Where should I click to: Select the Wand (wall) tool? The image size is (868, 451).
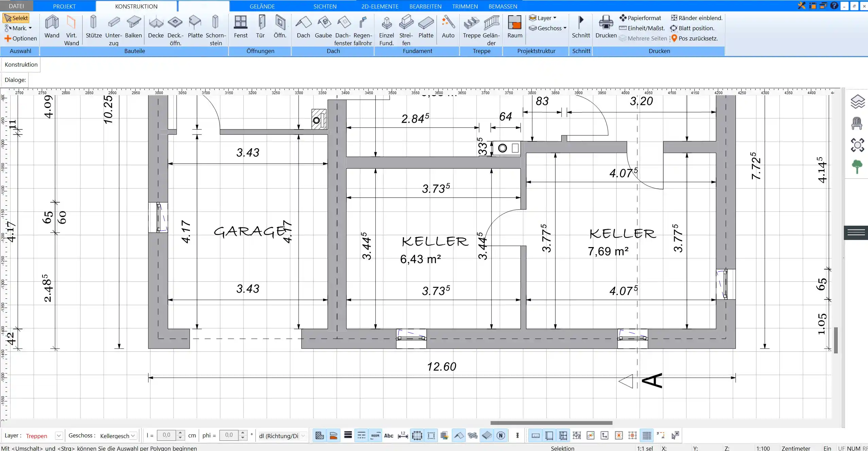click(x=52, y=27)
